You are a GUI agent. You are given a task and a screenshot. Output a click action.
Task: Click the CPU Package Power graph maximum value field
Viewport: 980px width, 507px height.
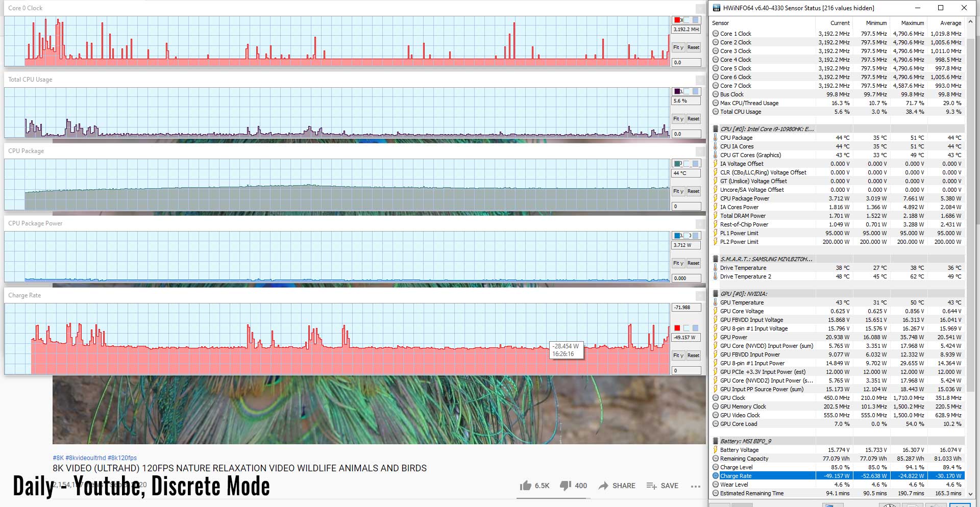coord(686,245)
